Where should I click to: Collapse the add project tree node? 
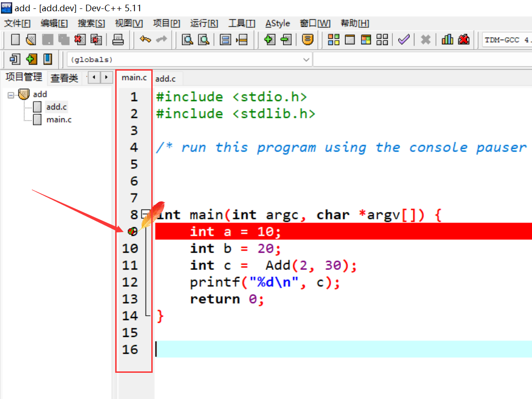10,95
